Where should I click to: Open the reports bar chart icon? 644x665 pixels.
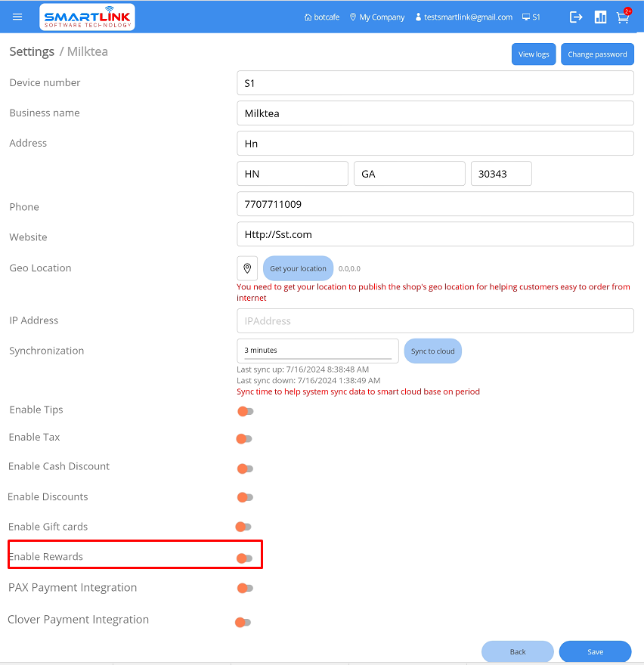click(600, 17)
